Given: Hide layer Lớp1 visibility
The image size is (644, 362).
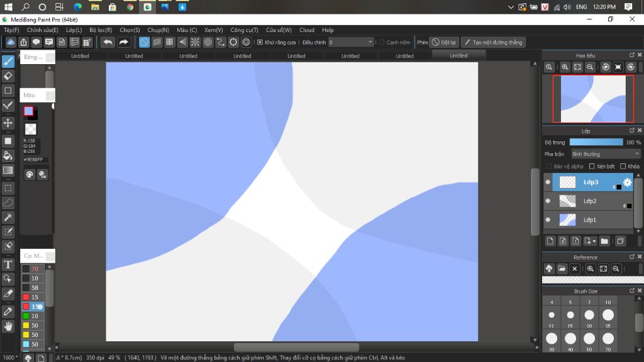Looking at the screenshot, I should [548, 219].
